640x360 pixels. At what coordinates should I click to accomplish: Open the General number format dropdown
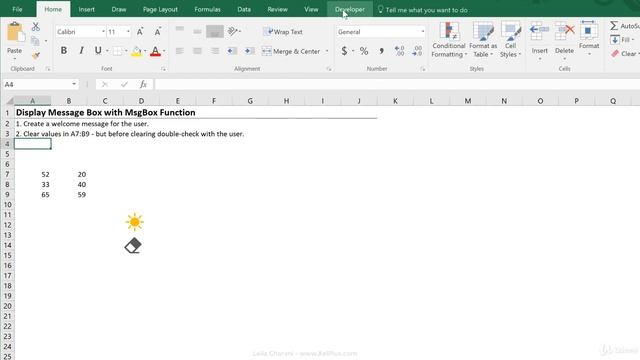(422, 32)
